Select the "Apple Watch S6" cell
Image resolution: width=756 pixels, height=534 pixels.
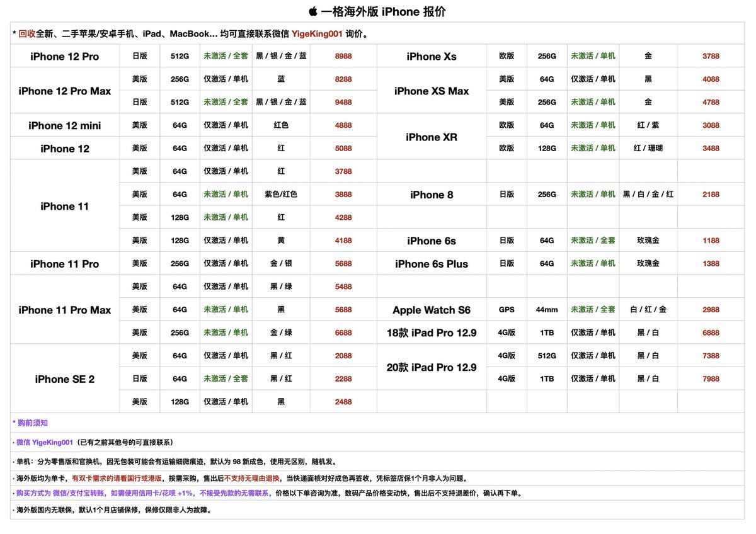432,310
